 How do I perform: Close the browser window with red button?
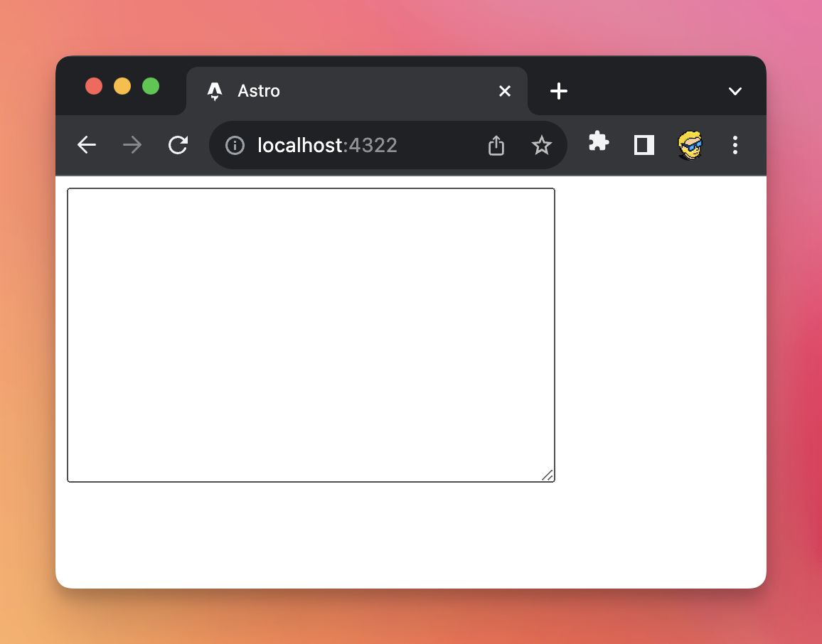click(x=94, y=86)
